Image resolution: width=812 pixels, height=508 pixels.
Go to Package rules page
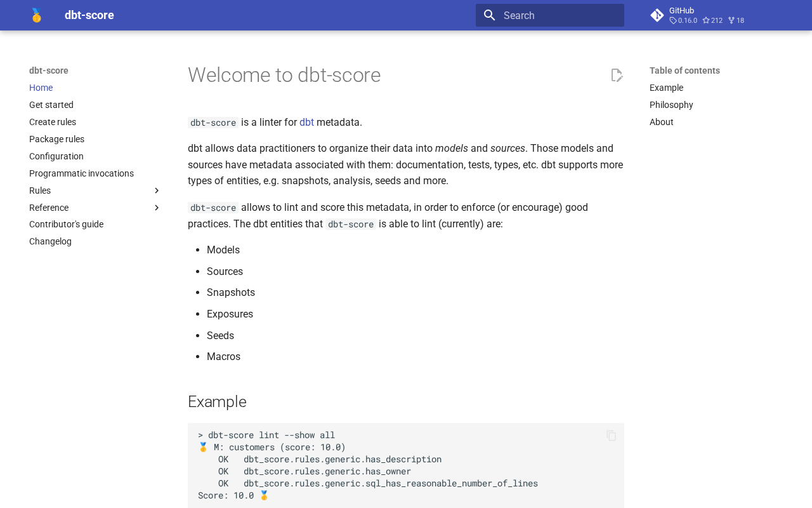click(x=56, y=139)
